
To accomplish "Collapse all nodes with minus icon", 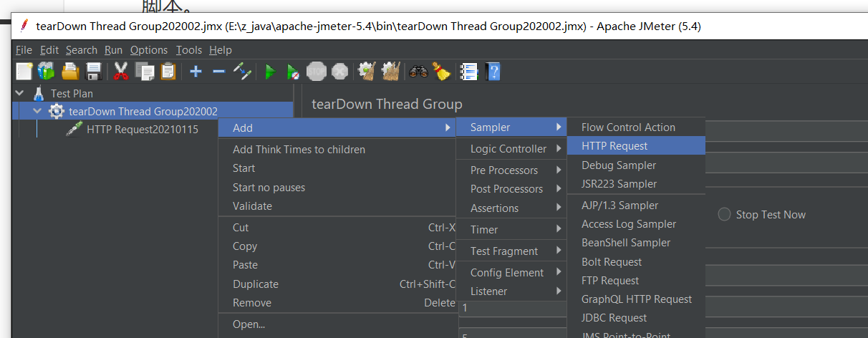I will coord(219,71).
